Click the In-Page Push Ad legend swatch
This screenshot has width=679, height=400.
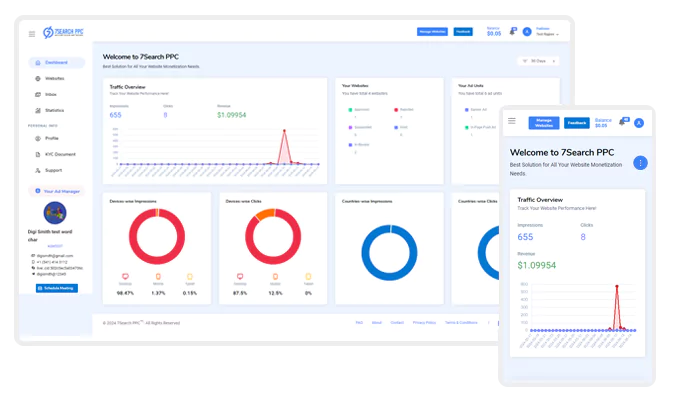tap(467, 128)
